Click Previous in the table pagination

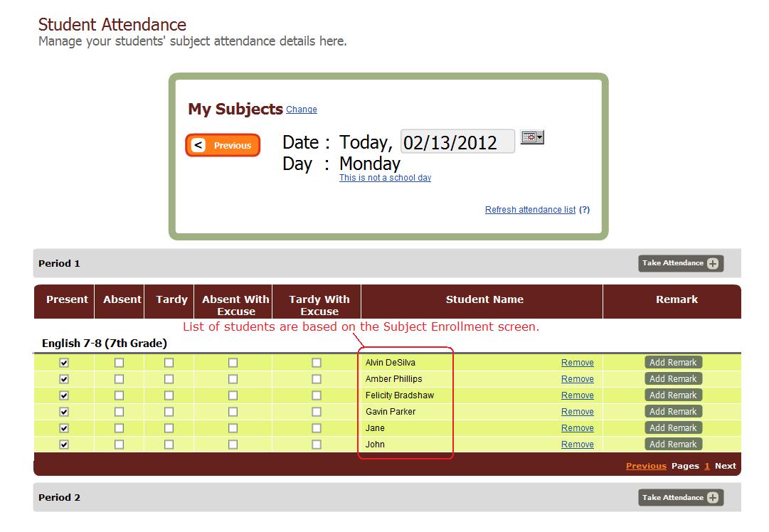coord(646,466)
